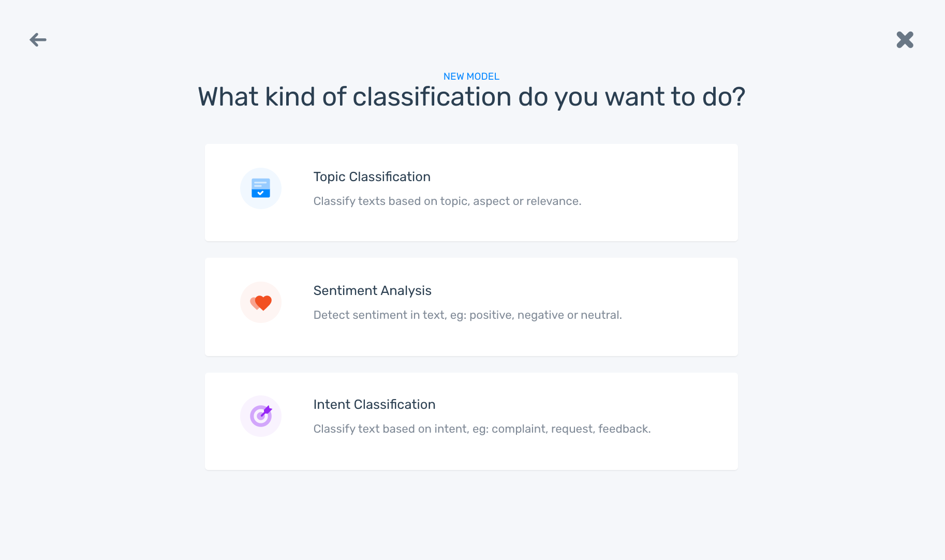The width and height of the screenshot is (945, 560).
Task: Click the "What kind of classification" heading
Action: [x=471, y=97]
